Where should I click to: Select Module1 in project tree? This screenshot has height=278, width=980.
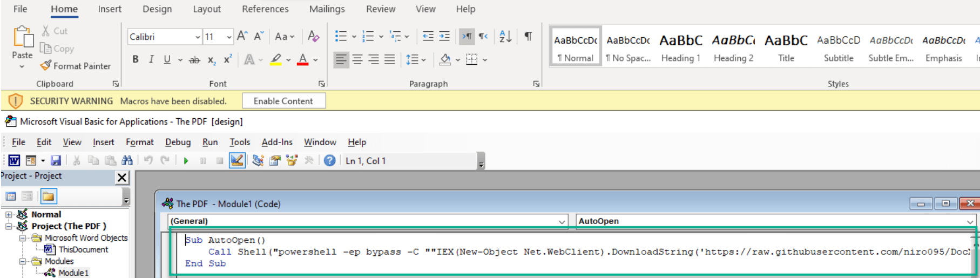click(x=73, y=273)
